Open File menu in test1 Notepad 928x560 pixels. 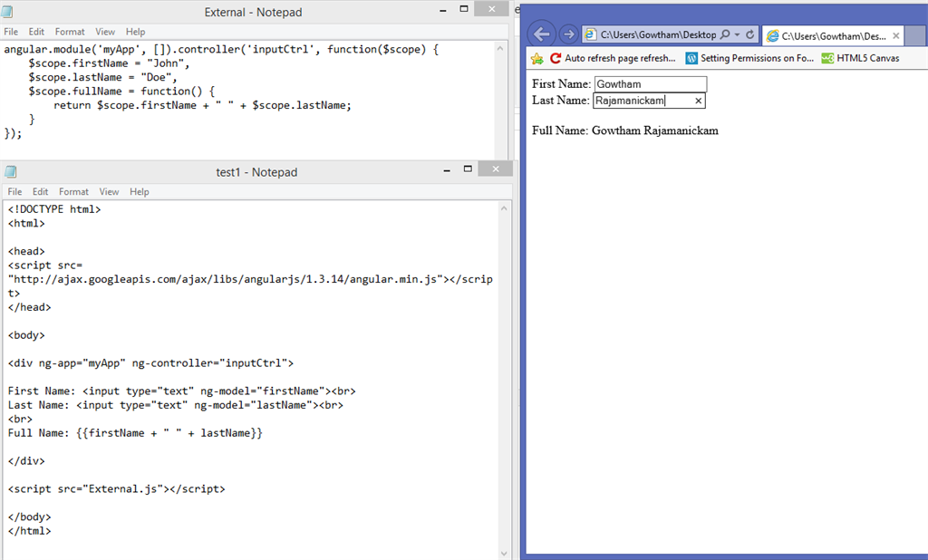(14, 192)
